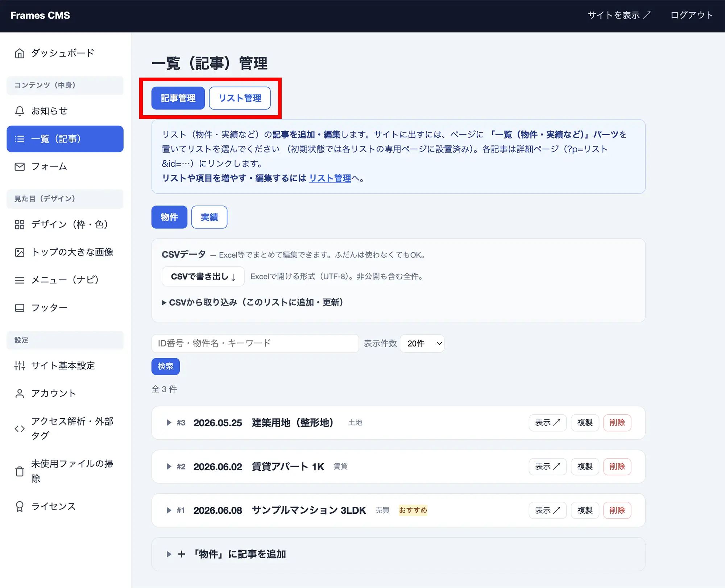Click the image icon for トップの大きな画像
This screenshot has height=588, width=725.
point(20,252)
